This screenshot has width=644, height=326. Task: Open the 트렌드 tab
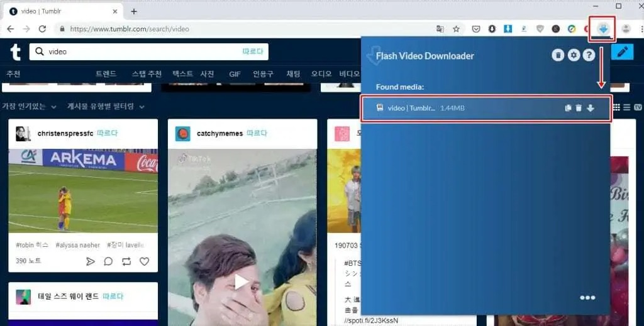coord(106,74)
